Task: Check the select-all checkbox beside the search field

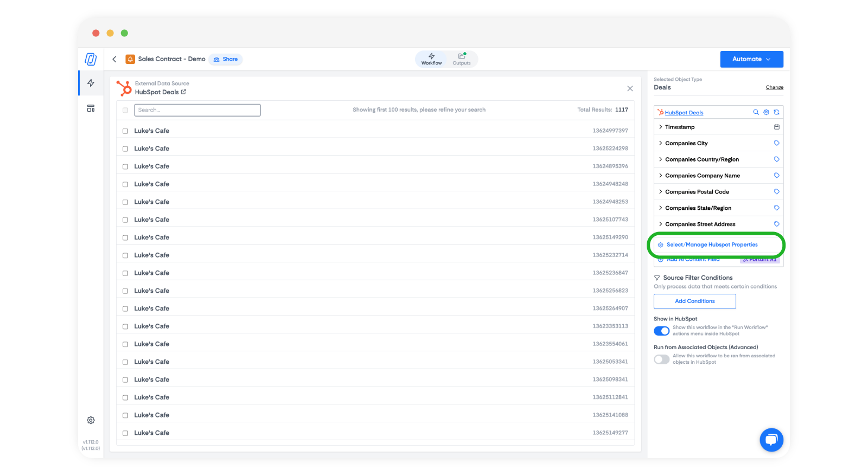Action: [125, 110]
